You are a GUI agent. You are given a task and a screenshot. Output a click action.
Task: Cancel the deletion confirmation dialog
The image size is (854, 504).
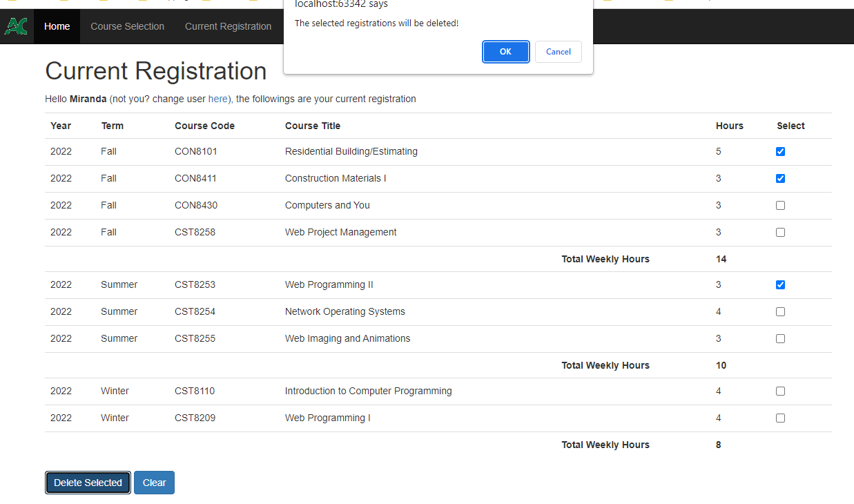click(x=558, y=51)
